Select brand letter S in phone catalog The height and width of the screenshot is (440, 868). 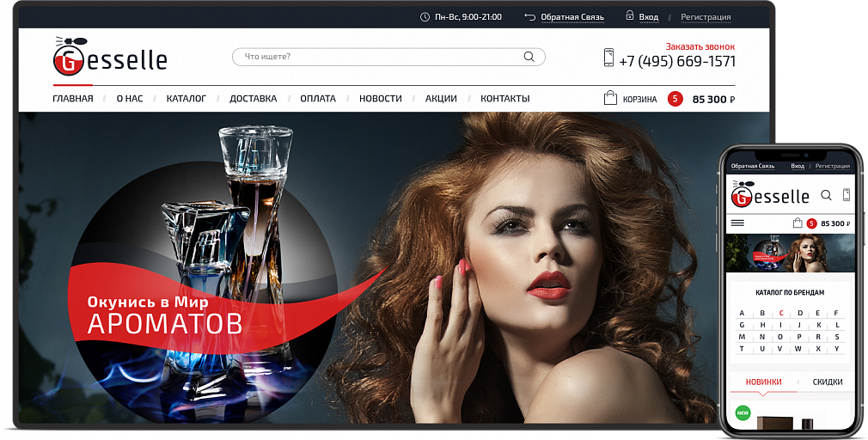coord(837,337)
